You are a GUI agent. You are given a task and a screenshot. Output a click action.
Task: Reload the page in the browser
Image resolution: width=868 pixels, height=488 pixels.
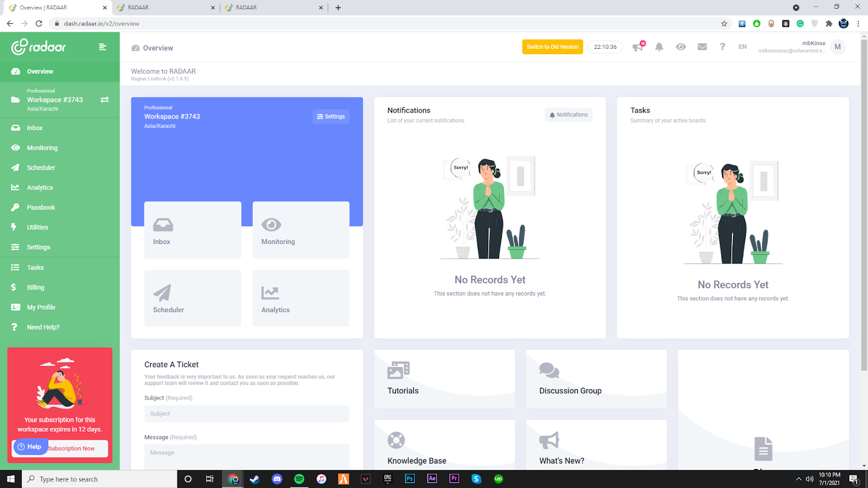click(39, 23)
